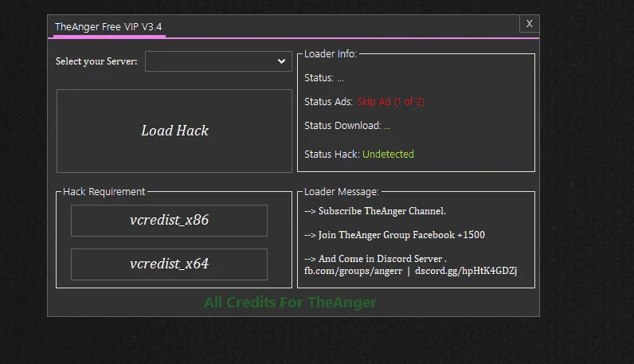Viewport: 634px width, 364px height.
Task: Click the vcredist_x64 button
Action: pos(169,264)
